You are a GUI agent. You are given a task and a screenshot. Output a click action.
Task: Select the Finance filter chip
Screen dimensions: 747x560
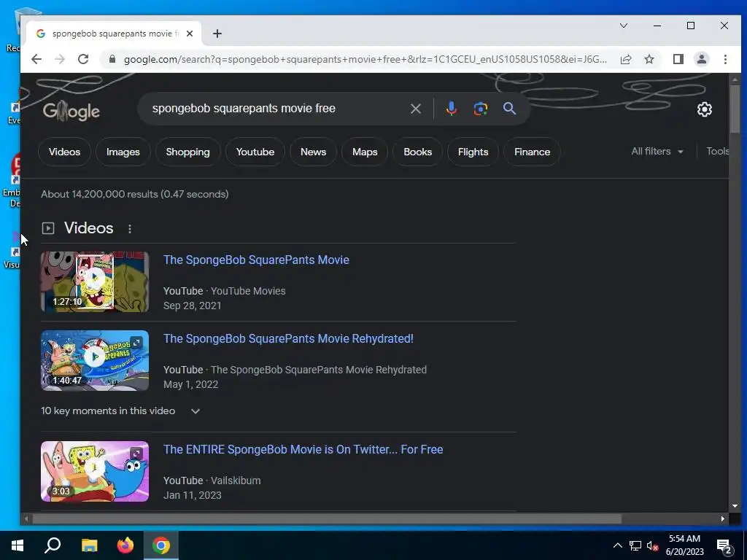(532, 152)
